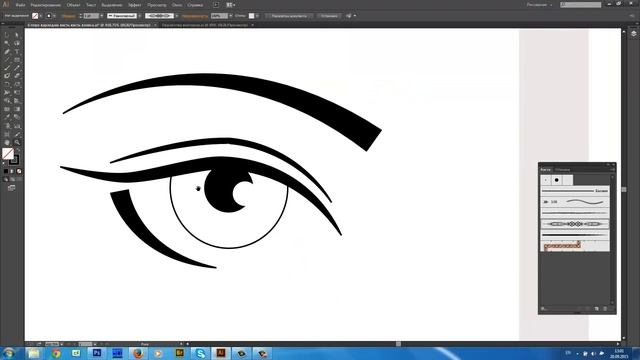640x360 pixels.
Task: Open stroke color dropdown in control bar
Action: click(x=55, y=16)
